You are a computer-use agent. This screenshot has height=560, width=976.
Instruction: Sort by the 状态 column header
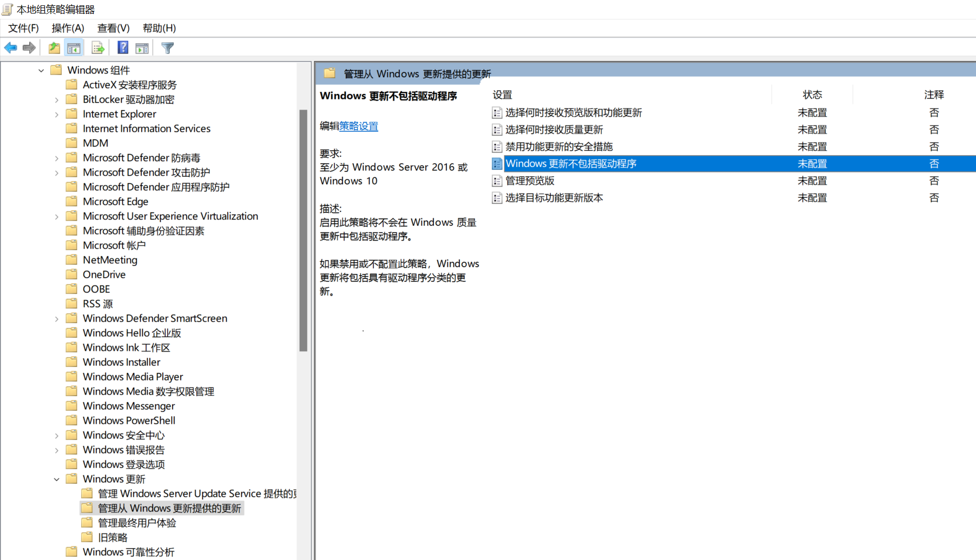(812, 95)
